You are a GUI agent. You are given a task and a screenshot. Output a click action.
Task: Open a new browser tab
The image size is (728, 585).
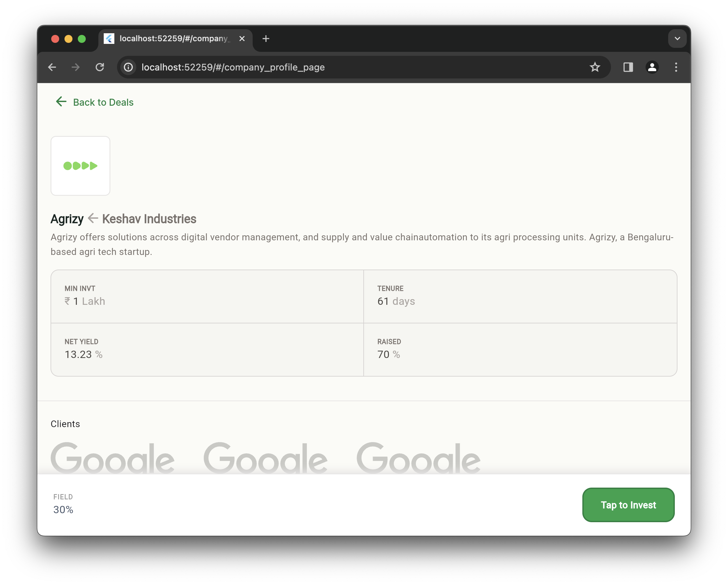point(266,39)
